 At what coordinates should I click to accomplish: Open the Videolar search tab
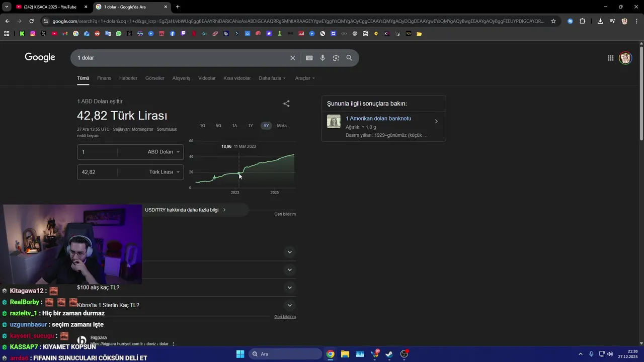207,78
